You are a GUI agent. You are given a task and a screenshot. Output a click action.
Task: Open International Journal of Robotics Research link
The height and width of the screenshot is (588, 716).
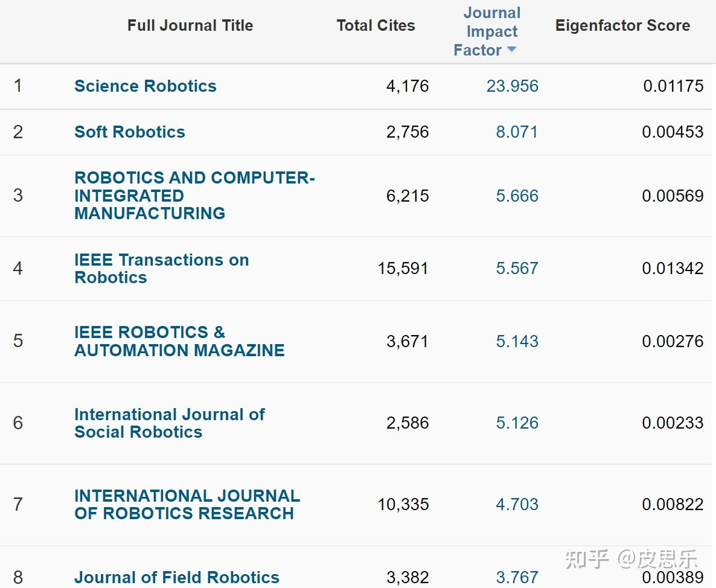coord(187,505)
